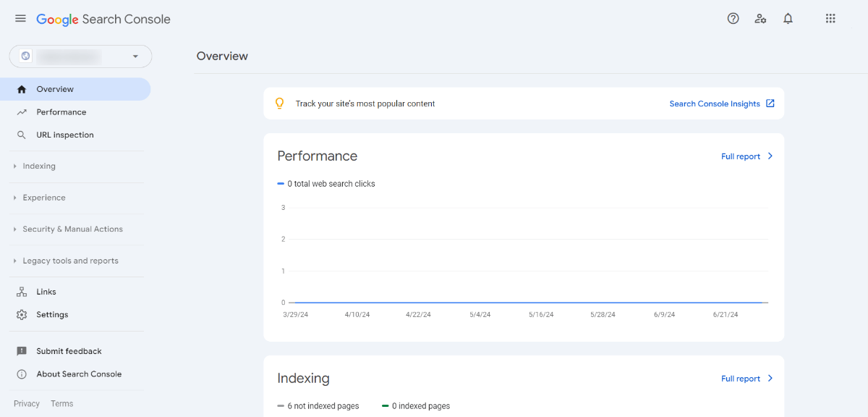This screenshot has width=868, height=417.
Task: Click the 6/9/24 date label on chart
Action: 664,315
